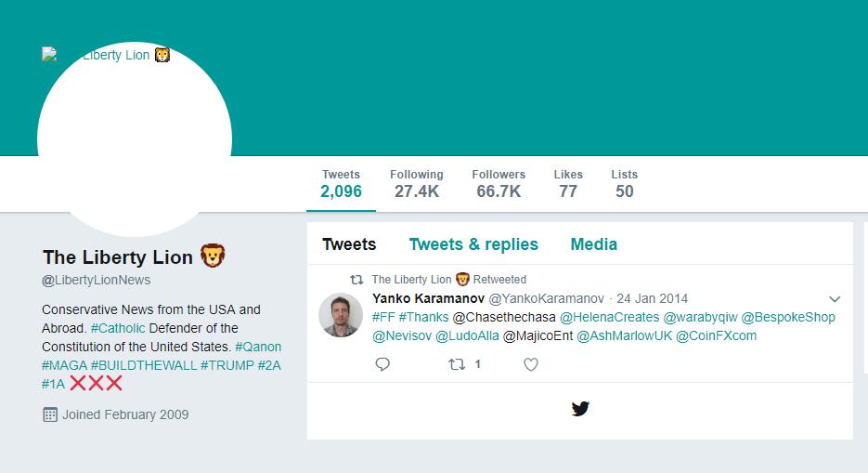The image size is (868, 473).
Task: Click the black Twitter bird icon
Action: click(580, 409)
